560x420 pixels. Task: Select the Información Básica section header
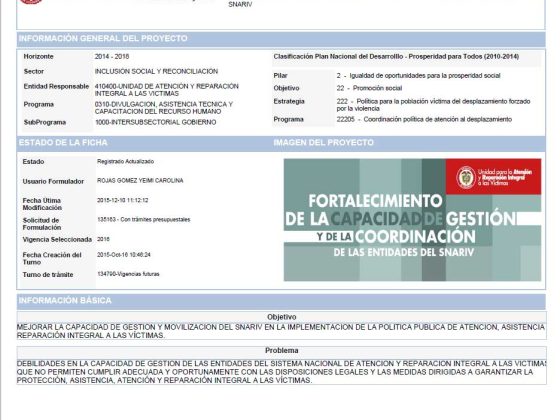tap(65, 300)
